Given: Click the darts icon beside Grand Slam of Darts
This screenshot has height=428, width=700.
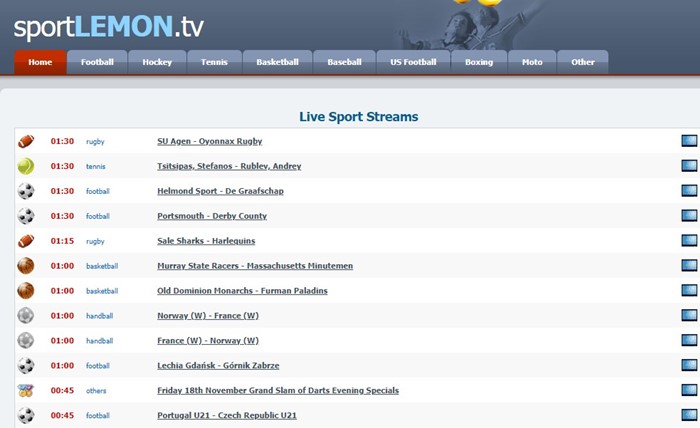Looking at the screenshot, I should coord(26,391).
